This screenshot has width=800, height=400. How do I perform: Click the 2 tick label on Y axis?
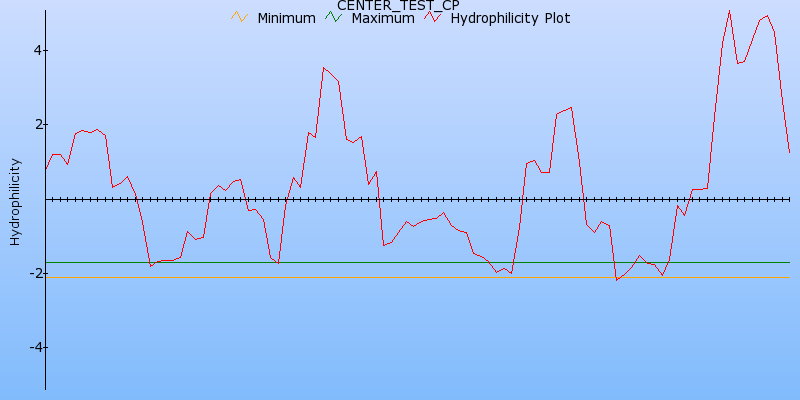point(35,124)
